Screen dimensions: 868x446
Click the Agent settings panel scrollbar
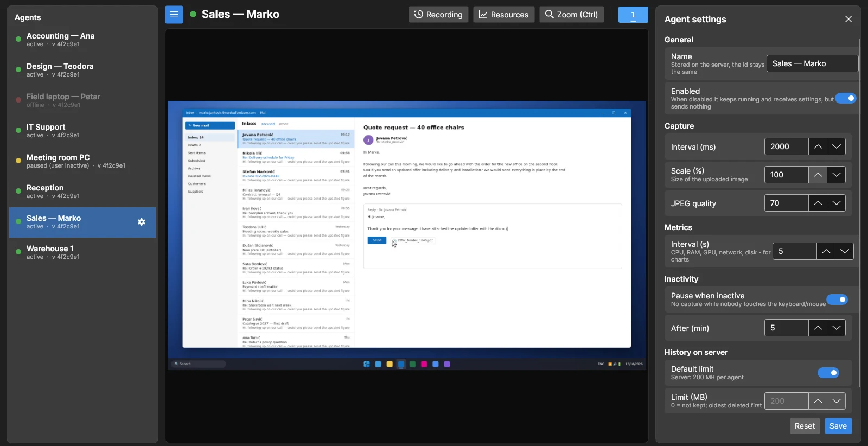[859, 213]
